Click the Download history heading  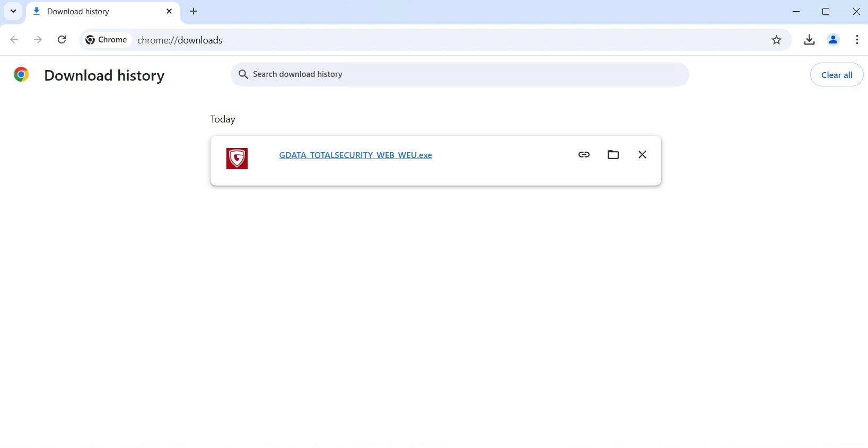pyautogui.click(x=104, y=76)
